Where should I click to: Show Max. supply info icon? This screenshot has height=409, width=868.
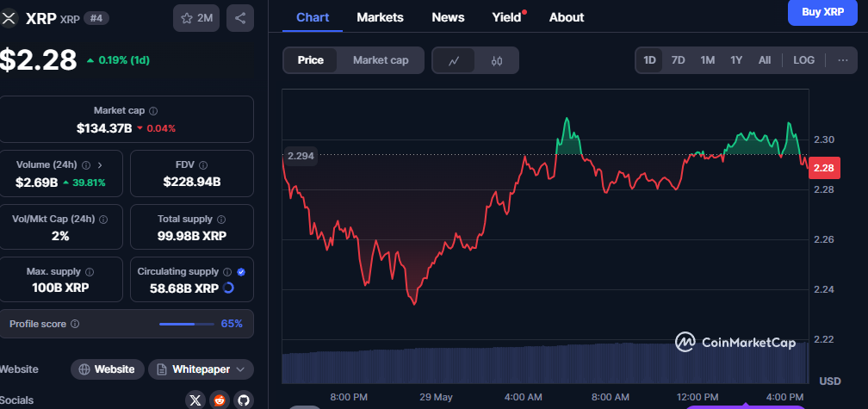pos(90,272)
